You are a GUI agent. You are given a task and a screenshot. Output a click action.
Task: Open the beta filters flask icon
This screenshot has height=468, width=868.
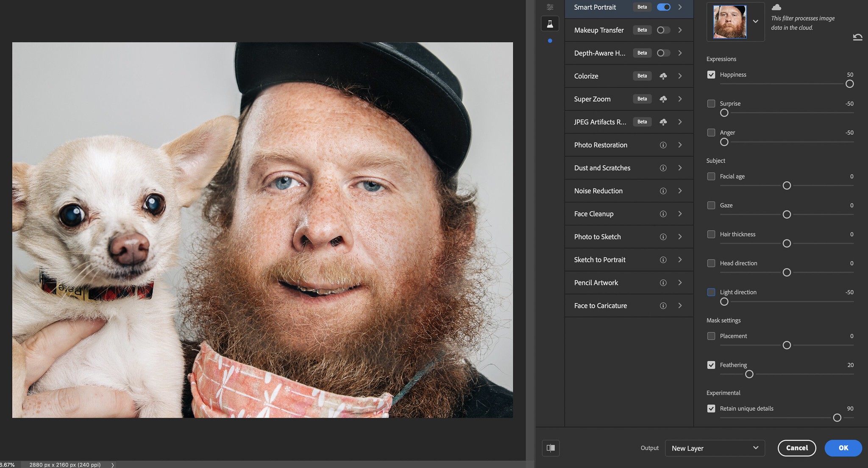[550, 24]
